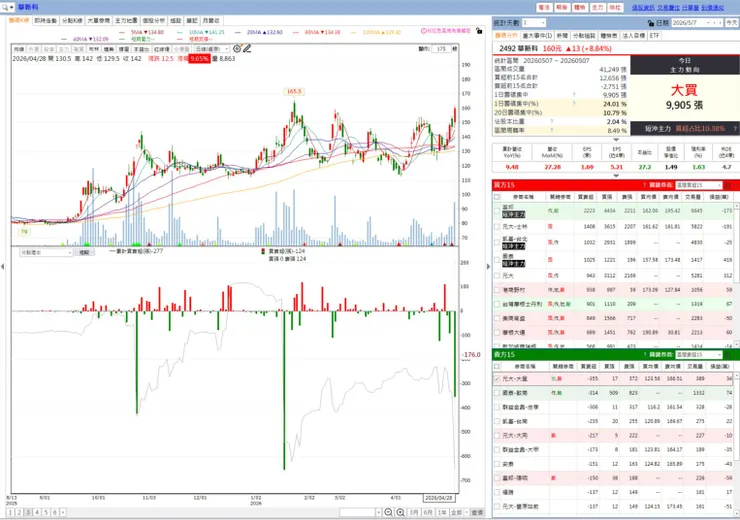Collapse the left panel arrow
This screenshot has height=520, width=740.
click(x=2, y=267)
